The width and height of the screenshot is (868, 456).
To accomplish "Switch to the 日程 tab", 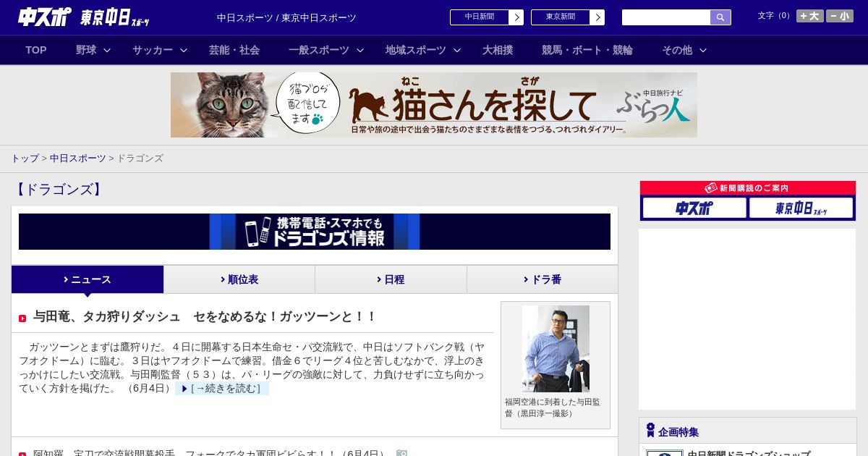I will pos(391,279).
